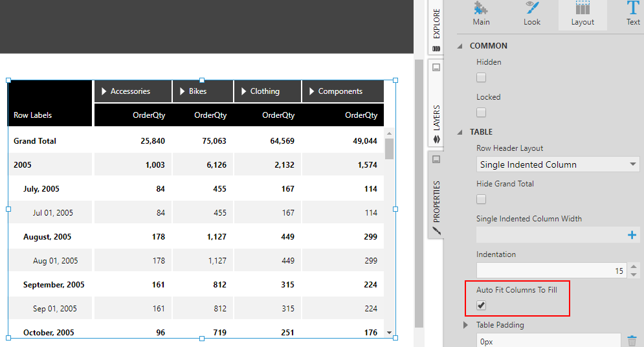Click the trash icon next to Table Padding value

point(632,341)
